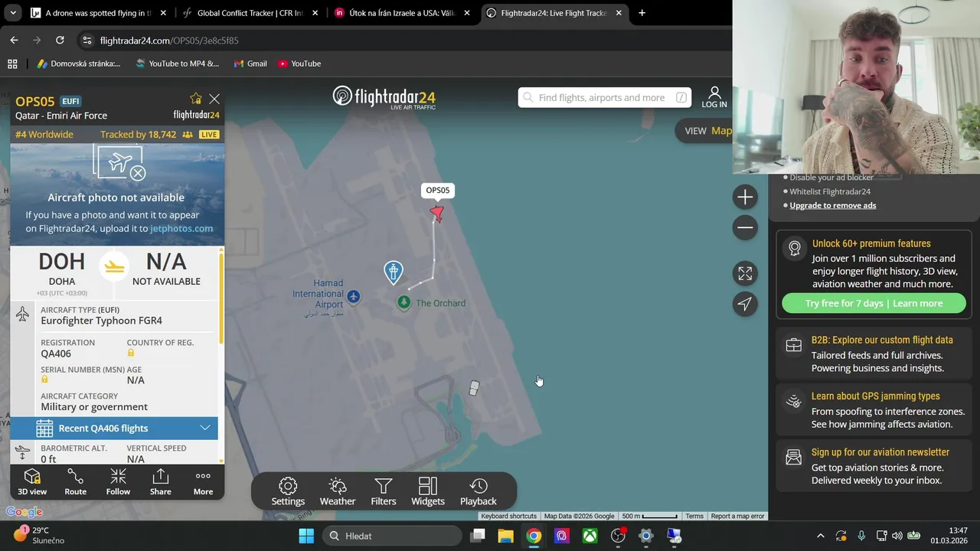Go back to the previous page
The image size is (980, 551).
coord(14,40)
